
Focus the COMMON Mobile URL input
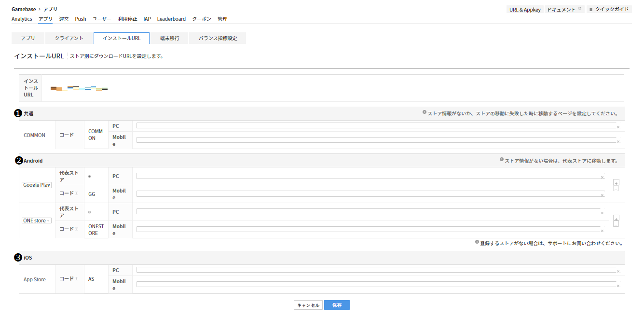(376, 140)
